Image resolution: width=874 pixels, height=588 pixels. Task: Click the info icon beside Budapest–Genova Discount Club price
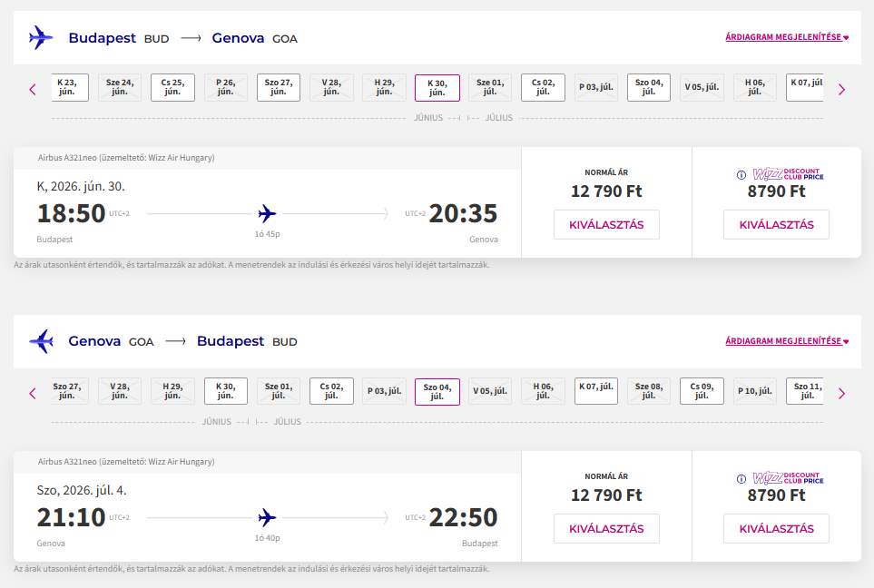click(x=741, y=175)
